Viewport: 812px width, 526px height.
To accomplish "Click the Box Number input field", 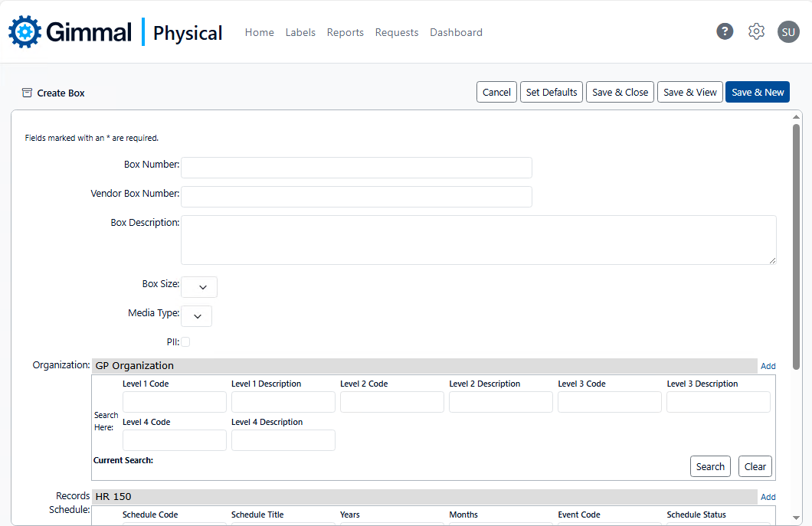I will tap(356, 168).
